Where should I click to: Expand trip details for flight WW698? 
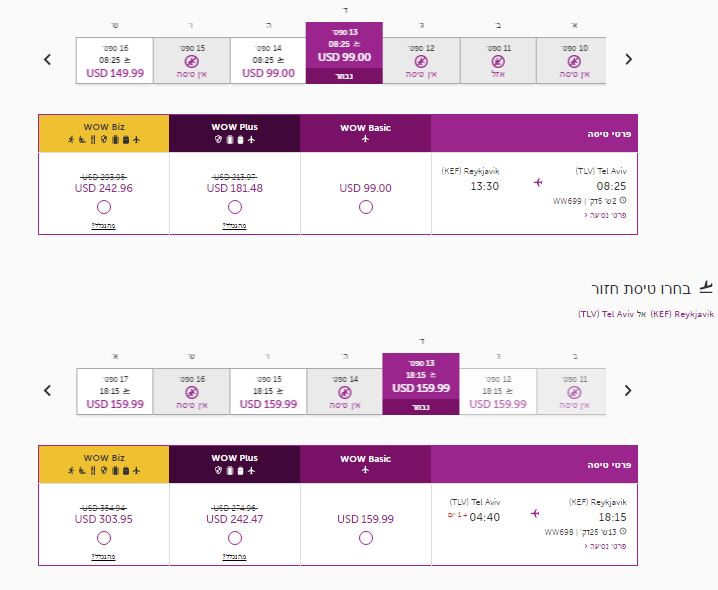[x=605, y=546]
